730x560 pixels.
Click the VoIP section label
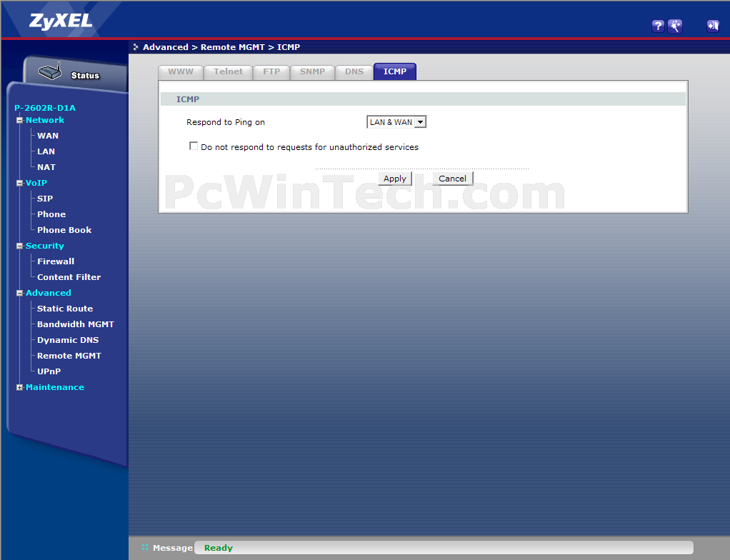click(36, 183)
